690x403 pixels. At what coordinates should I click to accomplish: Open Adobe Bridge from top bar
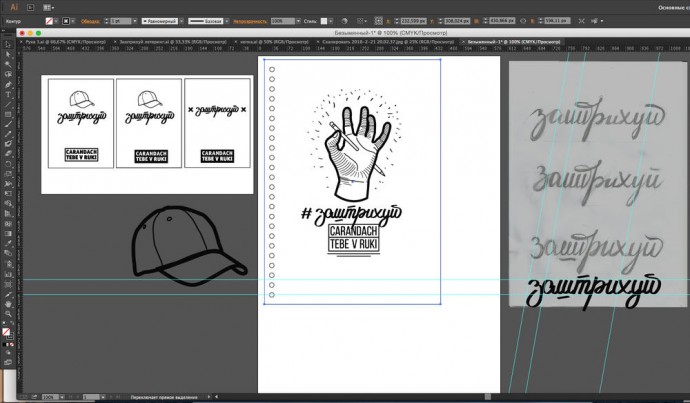(28, 6)
